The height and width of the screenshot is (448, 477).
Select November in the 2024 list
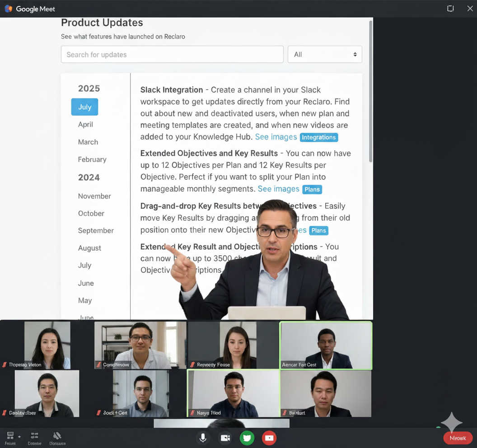94,196
